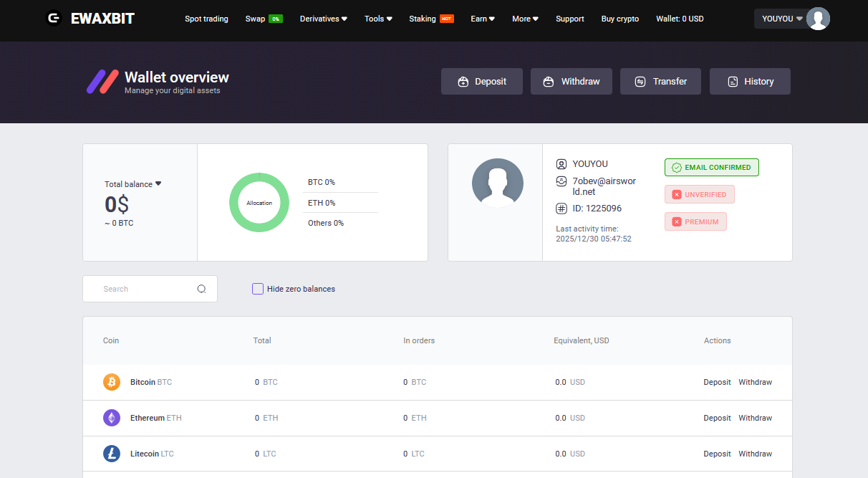Click the Others 0% allocation entry
The width and height of the screenshot is (868, 478).
[x=326, y=223]
